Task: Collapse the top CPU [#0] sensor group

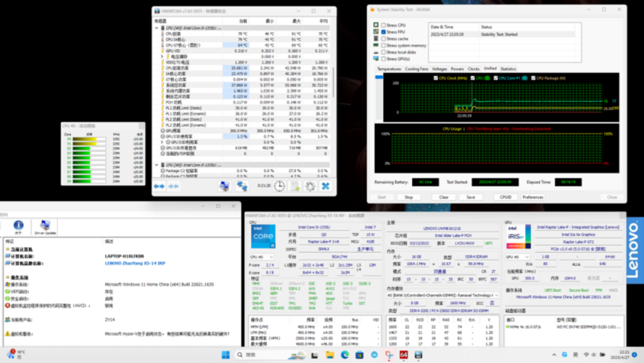Action: pos(157,28)
